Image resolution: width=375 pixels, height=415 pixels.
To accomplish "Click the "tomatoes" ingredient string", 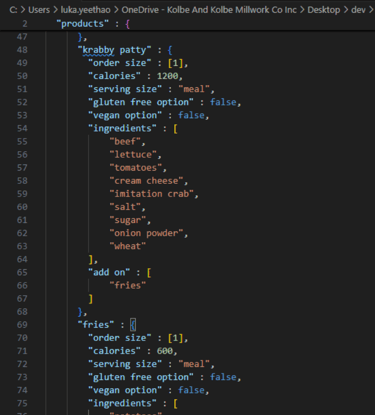I will [136, 167].
